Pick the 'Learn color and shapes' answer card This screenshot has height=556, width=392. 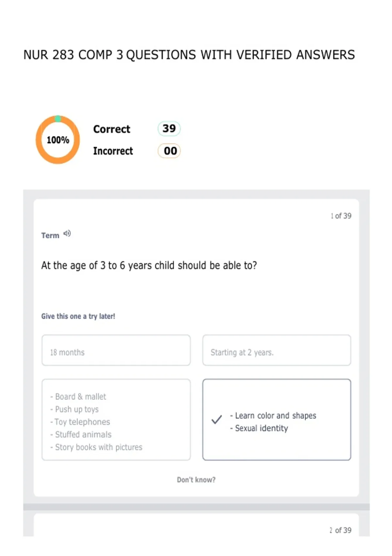[277, 420]
